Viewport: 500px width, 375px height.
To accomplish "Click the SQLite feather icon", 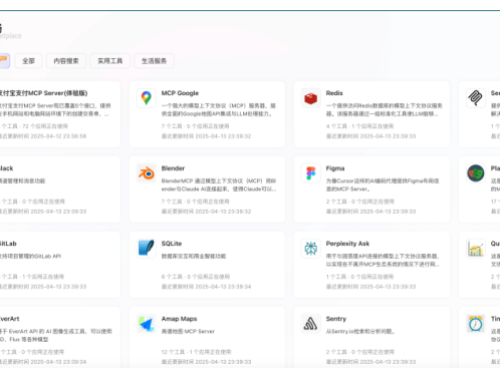I will [146, 248].
